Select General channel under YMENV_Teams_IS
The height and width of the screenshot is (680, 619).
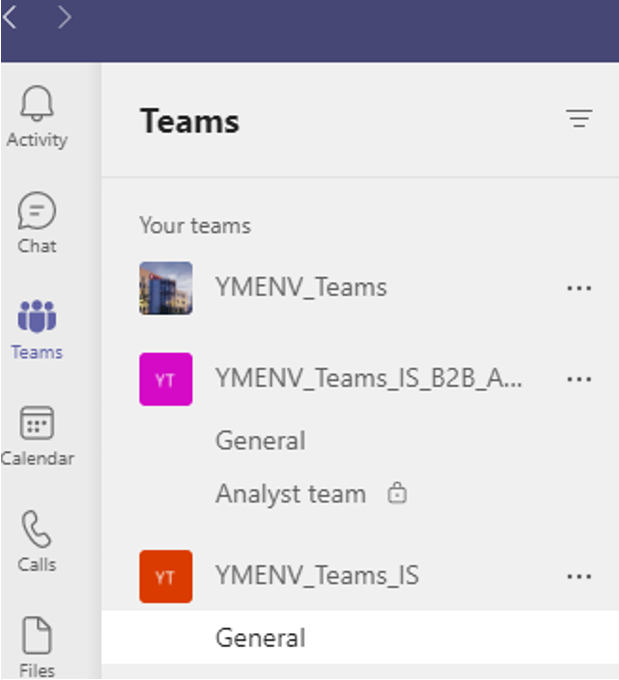360,638
